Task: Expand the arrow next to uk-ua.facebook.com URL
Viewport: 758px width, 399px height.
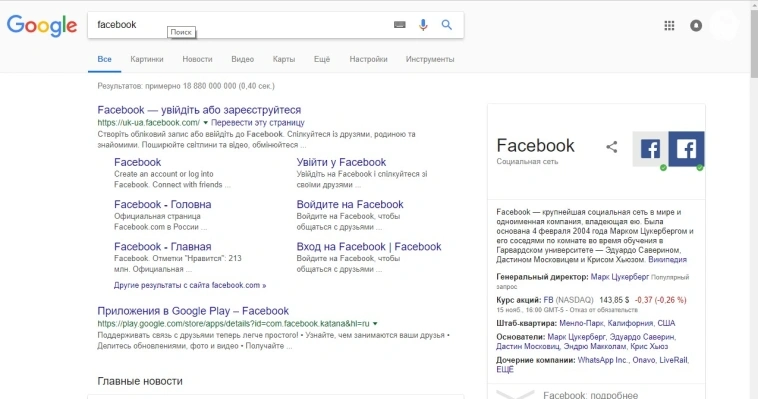Action: coord(205,123)
